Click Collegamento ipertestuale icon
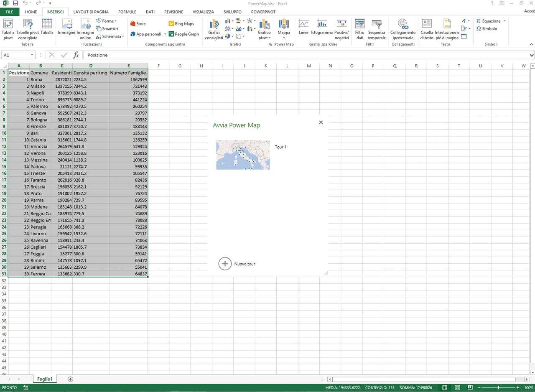The height and width of the screenshot is (392, 535). click(403, 29)
